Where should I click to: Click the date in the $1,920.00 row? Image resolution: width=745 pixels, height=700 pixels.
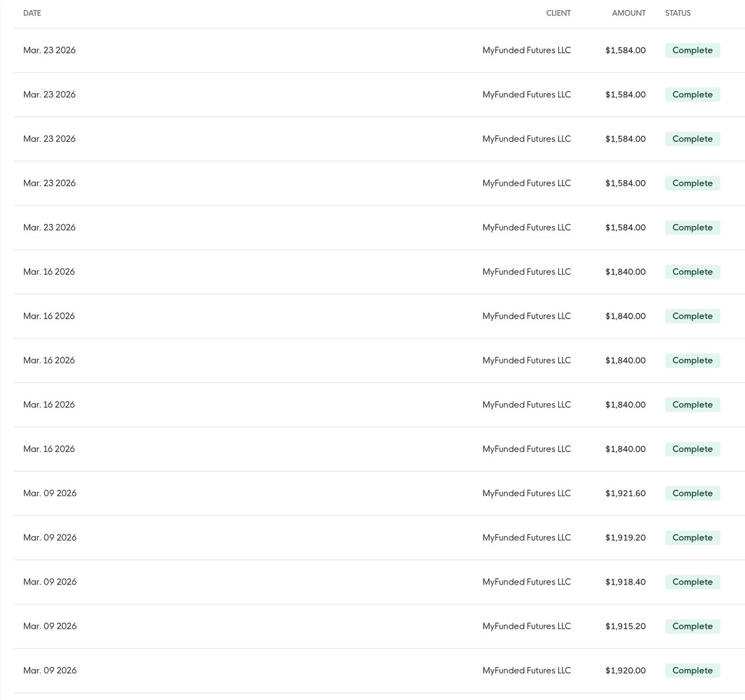(50, 670)
